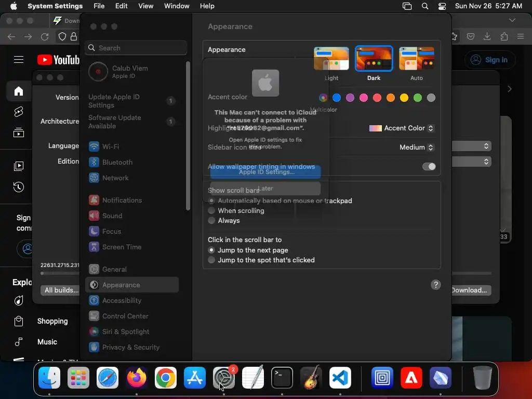Open Control Center in menu bar

pos(442,6)
